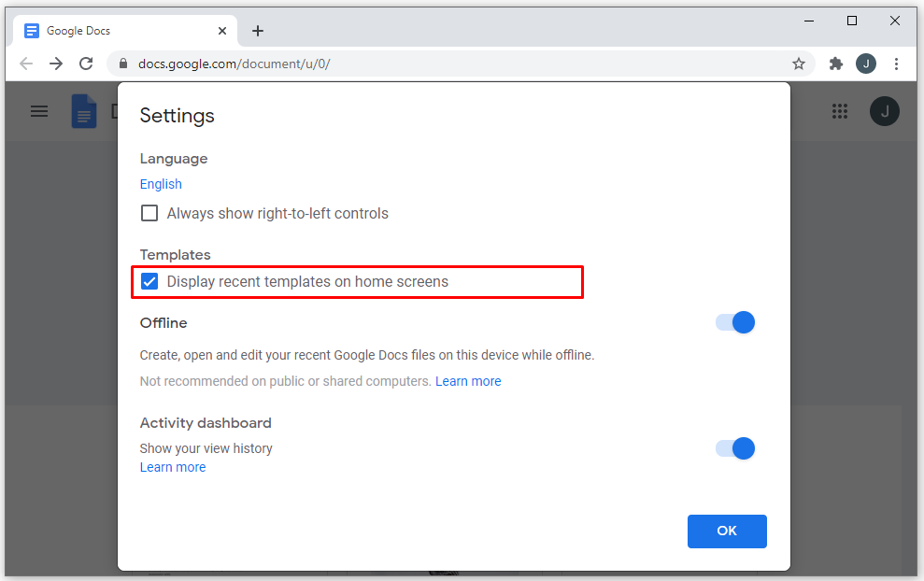Click the Google account avatar on the page
This screenshot has width=924, height=581.
(884, 112)
